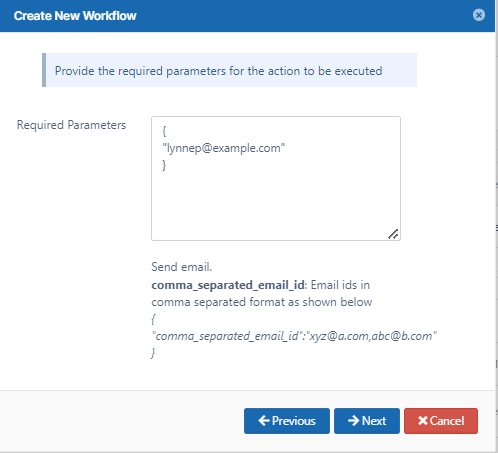The image size is (498, 453).
Task: Click the text area resize handle
Action: point(393,234)
